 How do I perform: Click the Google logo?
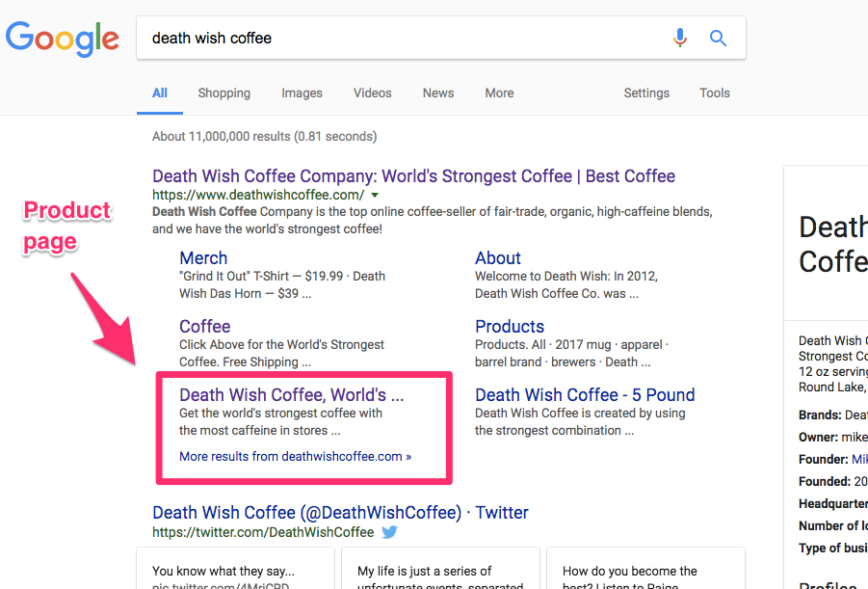pyautogui.click(x=62, y=39)
